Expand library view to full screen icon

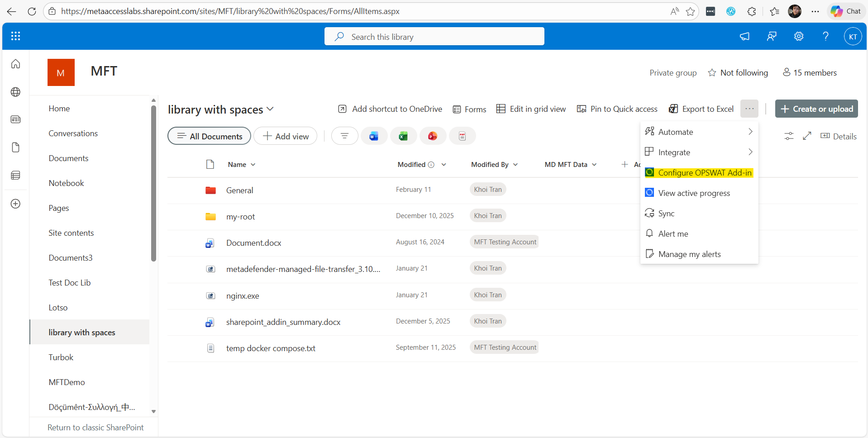point(807,136)
